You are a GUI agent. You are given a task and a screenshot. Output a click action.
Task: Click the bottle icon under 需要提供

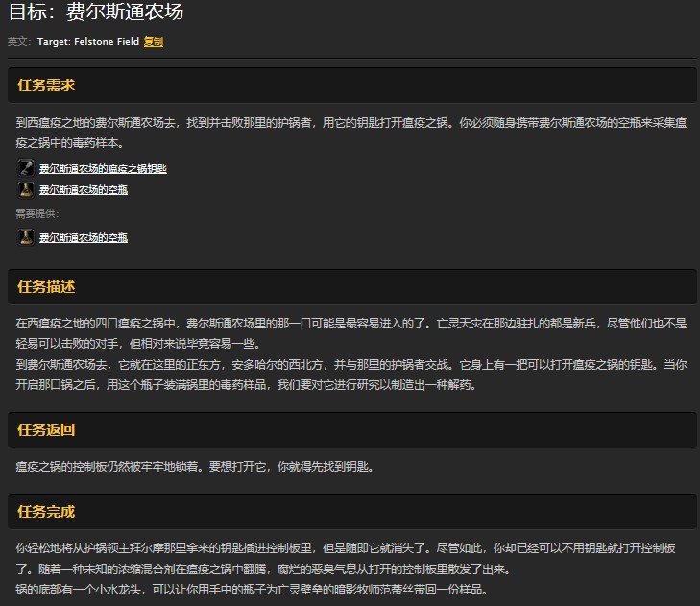pos(25,237)
